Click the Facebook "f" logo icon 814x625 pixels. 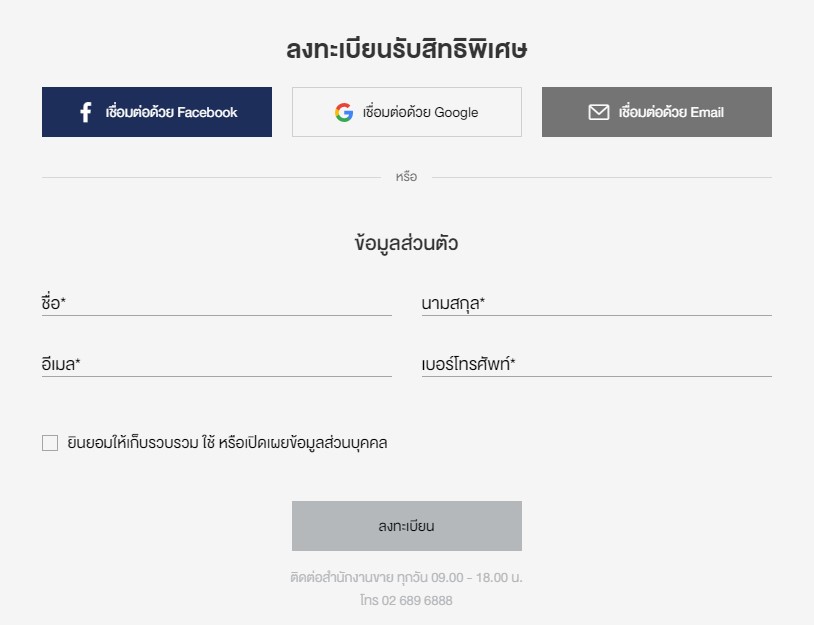[x=86, y=112]
